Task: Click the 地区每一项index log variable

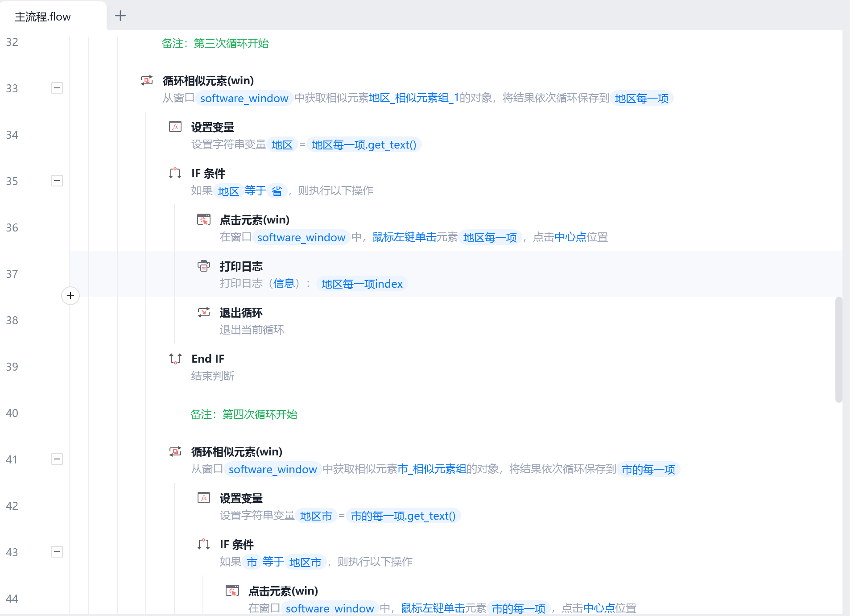Action: (362, 284)
